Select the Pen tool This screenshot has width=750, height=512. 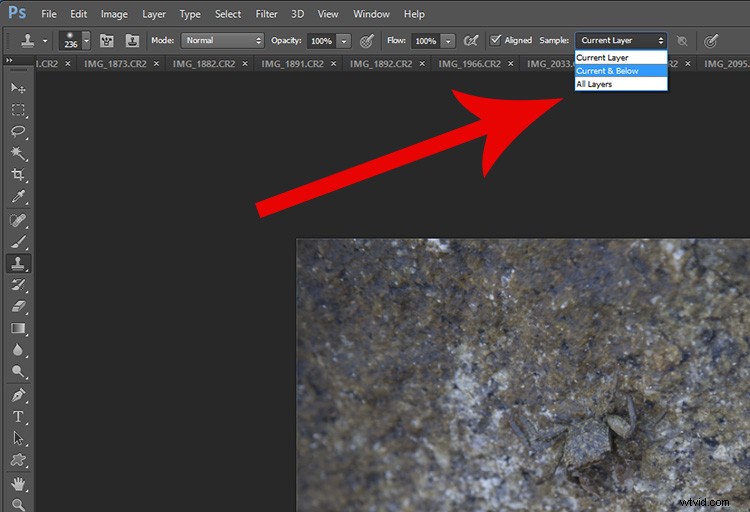pos(18,396)
